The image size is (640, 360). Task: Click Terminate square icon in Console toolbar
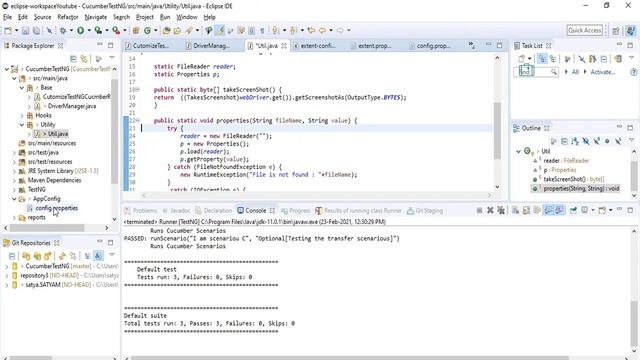click(479, 210)
